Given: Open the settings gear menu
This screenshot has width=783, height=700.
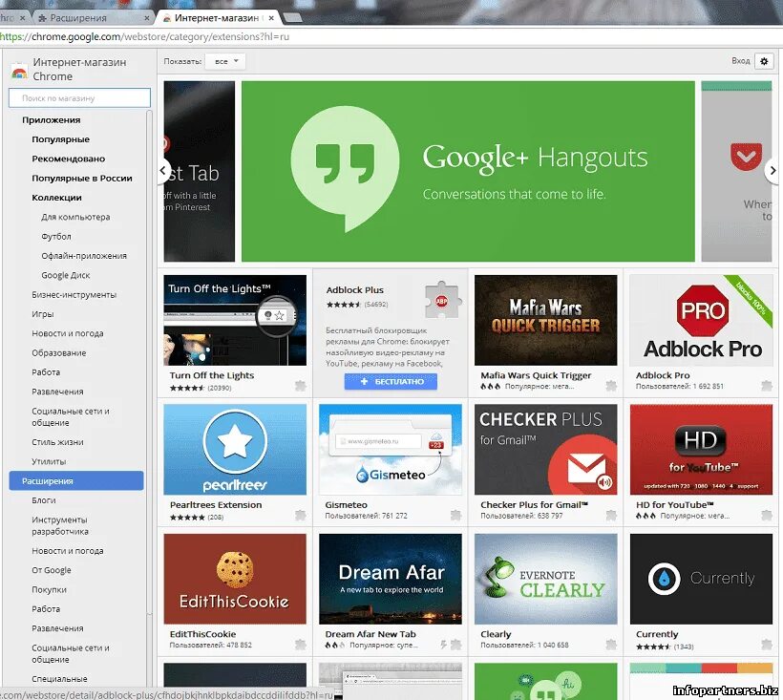Looking at the screenshot, I should point(764,61).
